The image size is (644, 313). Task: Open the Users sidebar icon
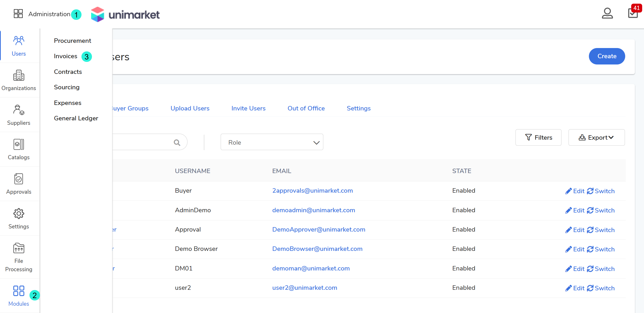19,41
